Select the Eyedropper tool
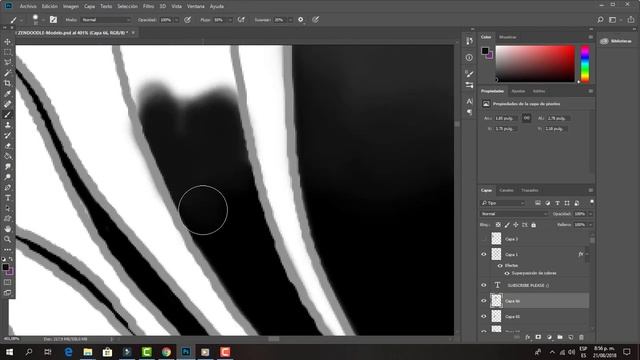The width and height of the screenshot is (640, 360). pyautogui.click(x=7, y=94)
